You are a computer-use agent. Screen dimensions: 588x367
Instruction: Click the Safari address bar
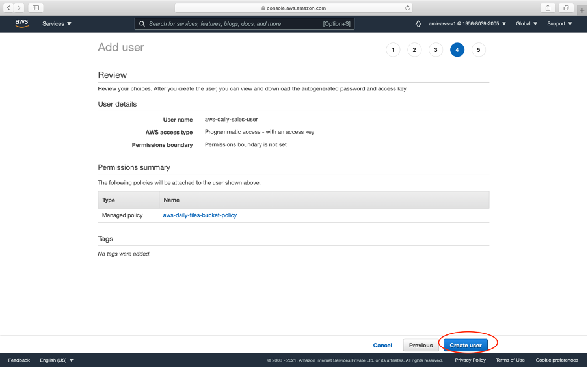click(293, 8)
